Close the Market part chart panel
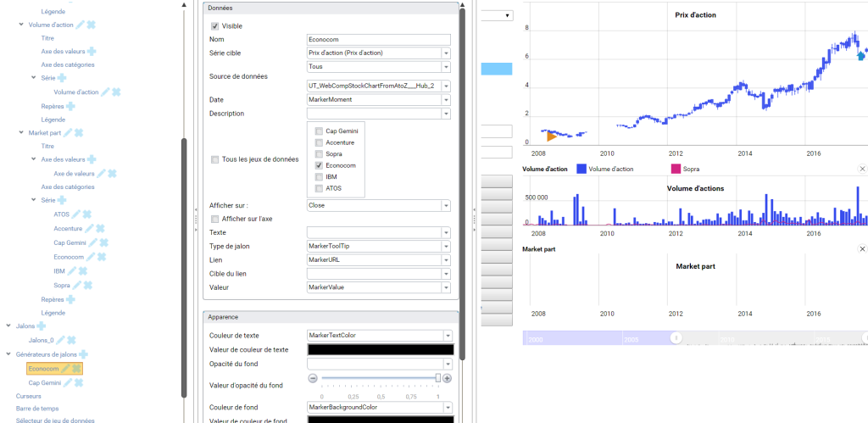 pos(862,249)
